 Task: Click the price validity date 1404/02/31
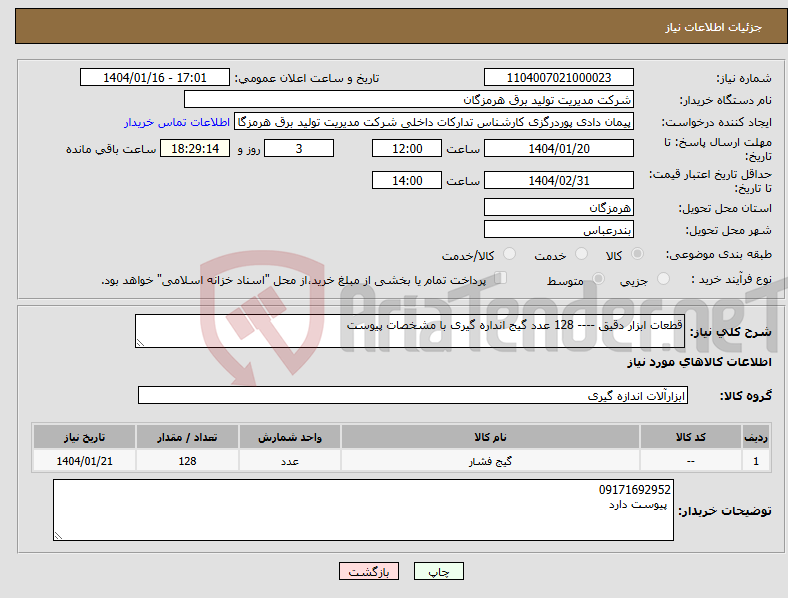point(558,180)
